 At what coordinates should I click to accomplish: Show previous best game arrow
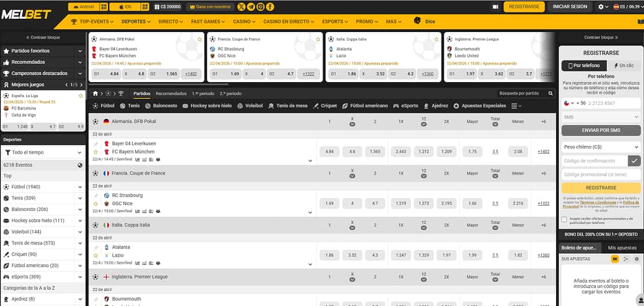click(x=66, y=85)
